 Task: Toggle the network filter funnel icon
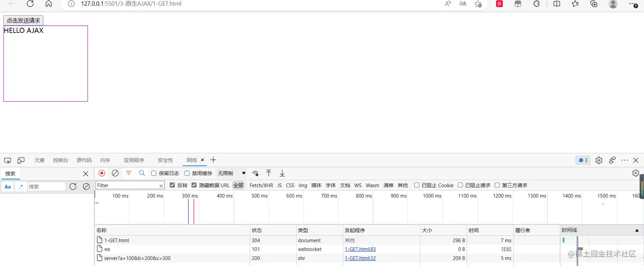click(129, 173)
